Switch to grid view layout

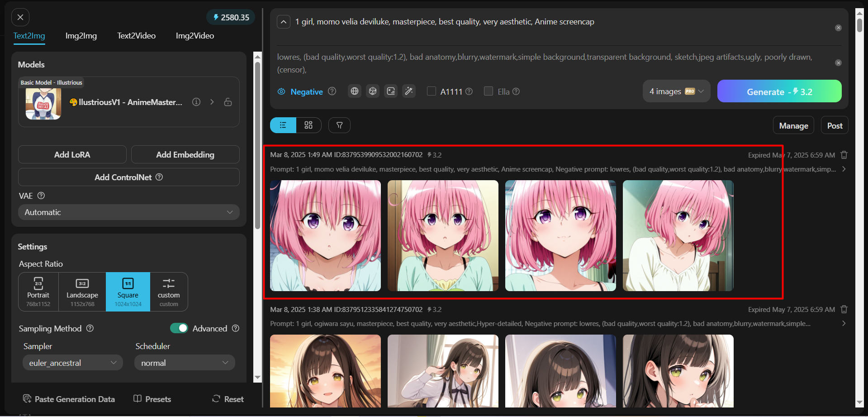coord(308,125)
